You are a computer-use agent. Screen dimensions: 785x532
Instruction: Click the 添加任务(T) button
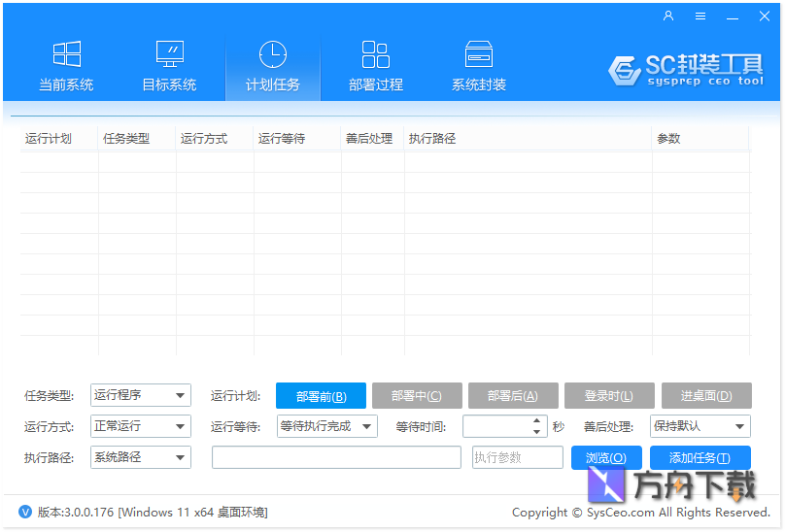700,457
